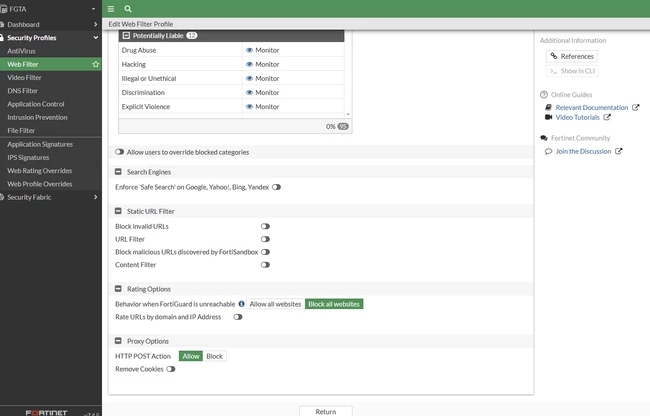Set HTTP POST Action to Allow
650x416 pixels.
(191, 356)
